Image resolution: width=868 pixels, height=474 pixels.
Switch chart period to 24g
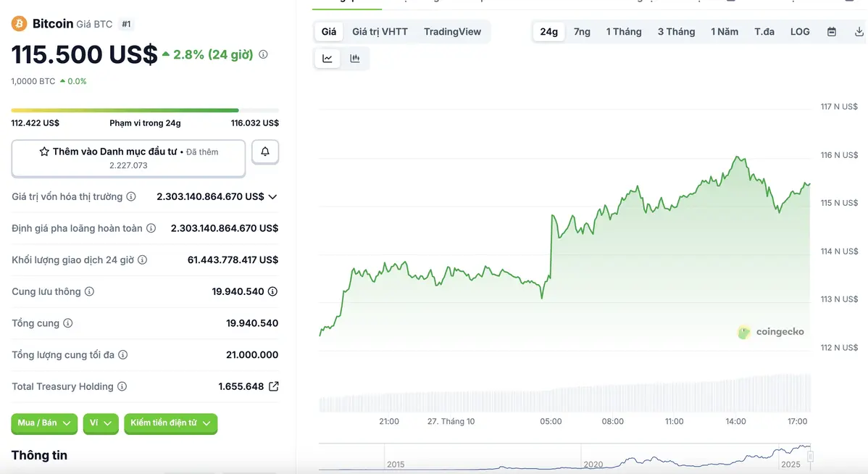548,31
